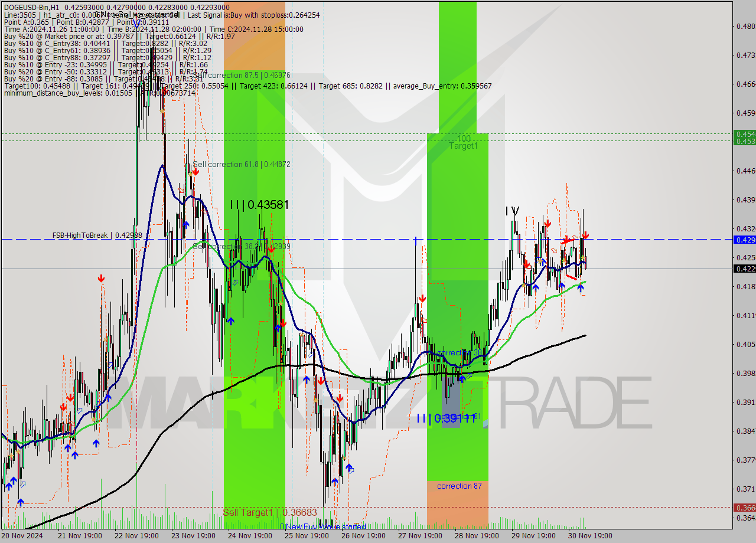Screen dimensions: 756x543
Task: Click the black 0.422 current price tag
Action: click(x=744, y=269)
